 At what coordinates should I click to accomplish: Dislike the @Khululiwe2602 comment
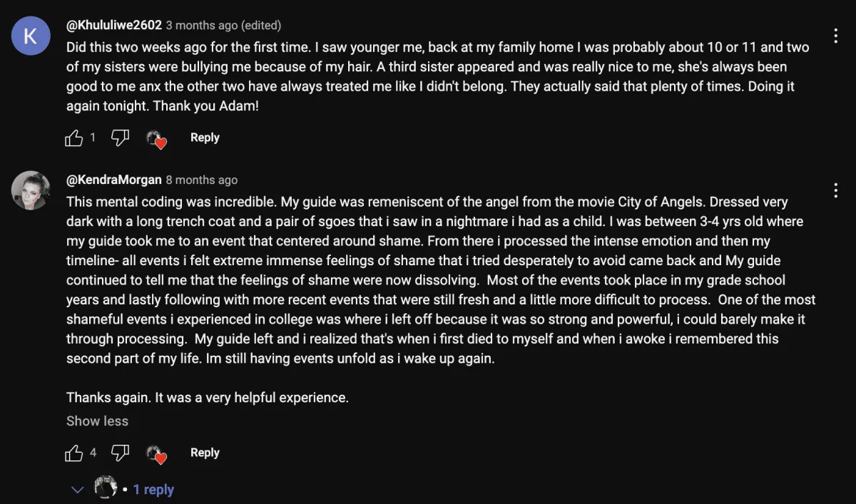pos(121,138)
